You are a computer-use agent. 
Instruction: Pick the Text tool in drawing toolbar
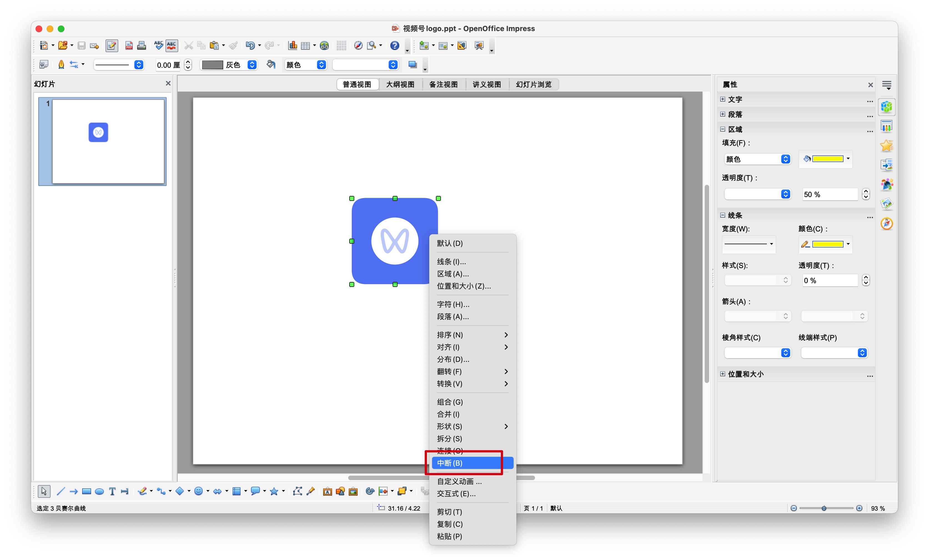pos(112,491)
